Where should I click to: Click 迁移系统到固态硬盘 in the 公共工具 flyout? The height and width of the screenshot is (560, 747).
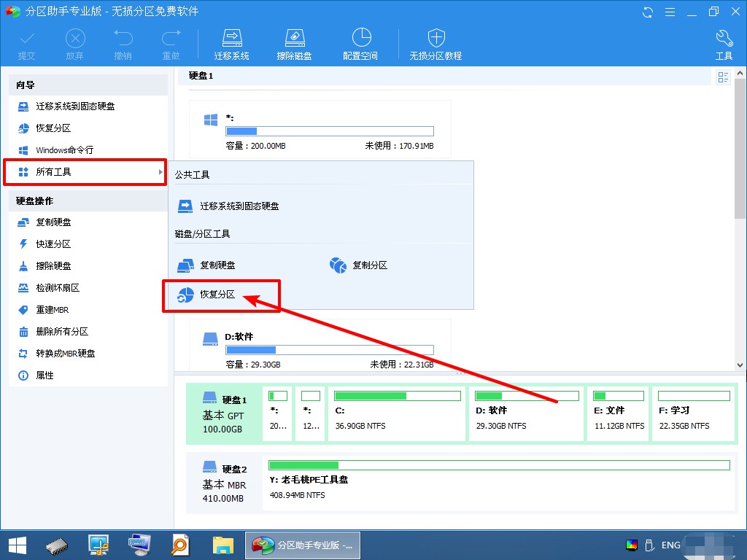click(228, 206)
